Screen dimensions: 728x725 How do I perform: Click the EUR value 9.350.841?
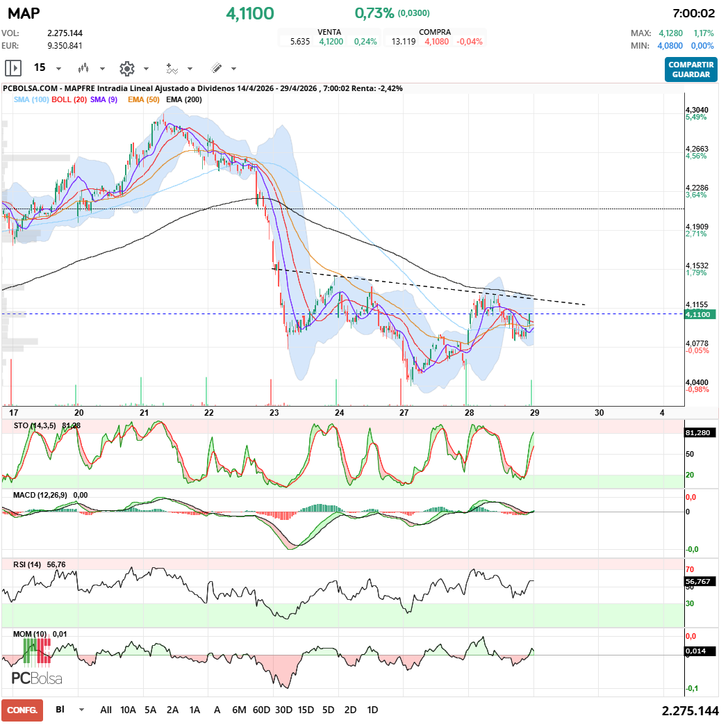point(65,45)
